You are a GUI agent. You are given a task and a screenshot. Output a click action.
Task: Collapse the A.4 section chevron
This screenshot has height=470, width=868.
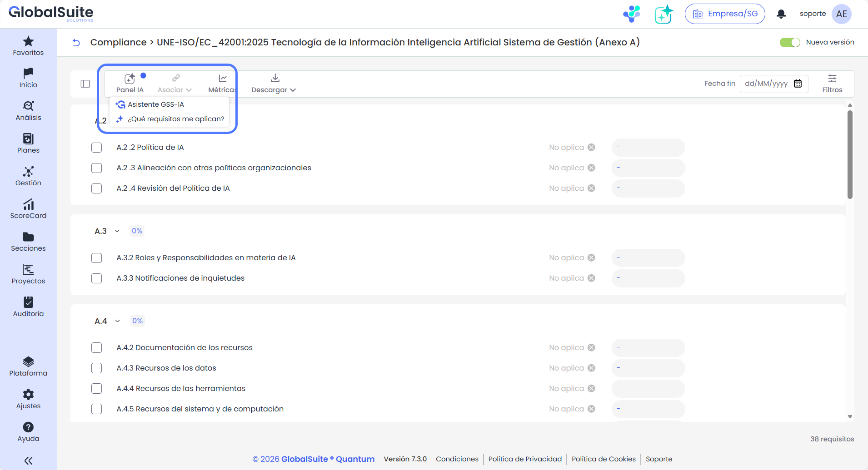point(118,321)
